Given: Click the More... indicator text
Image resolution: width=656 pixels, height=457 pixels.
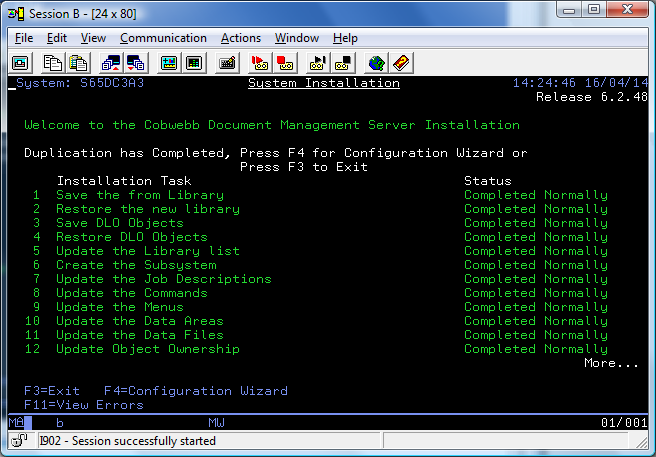Looking at the screenshot, I should (611, 363).
